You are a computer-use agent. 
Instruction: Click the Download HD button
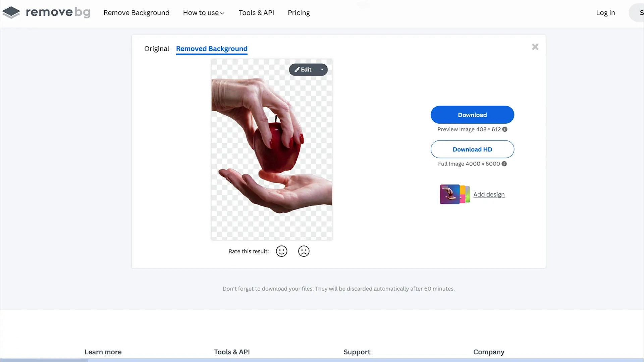coord(472,149)
